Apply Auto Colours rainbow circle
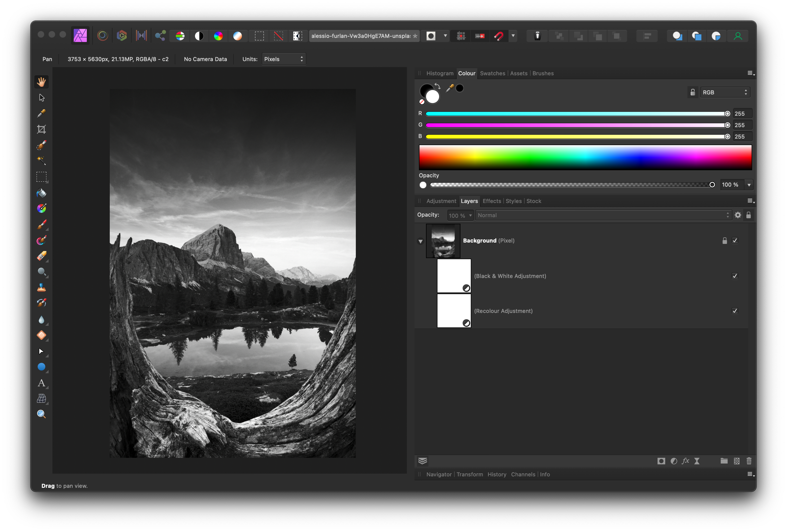 point(218,36)
